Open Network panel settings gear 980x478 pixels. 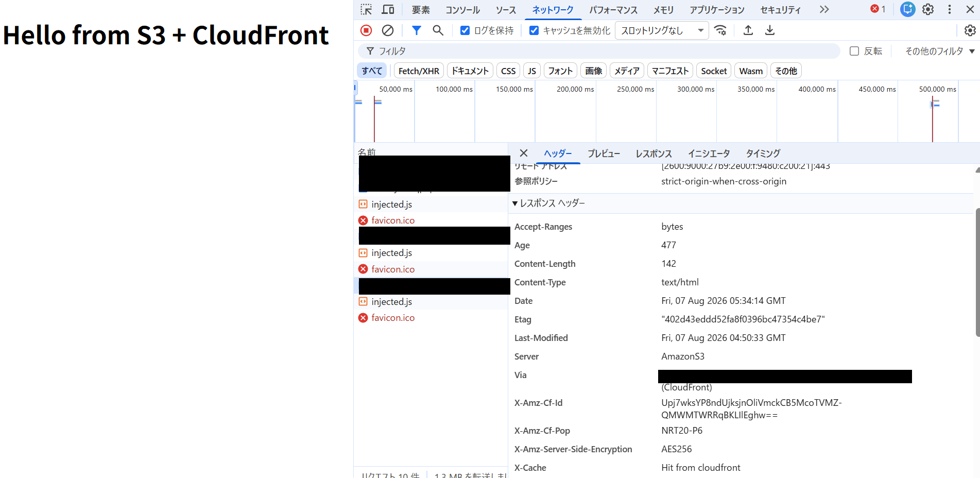pyautogui.click(x=970, y=30)
